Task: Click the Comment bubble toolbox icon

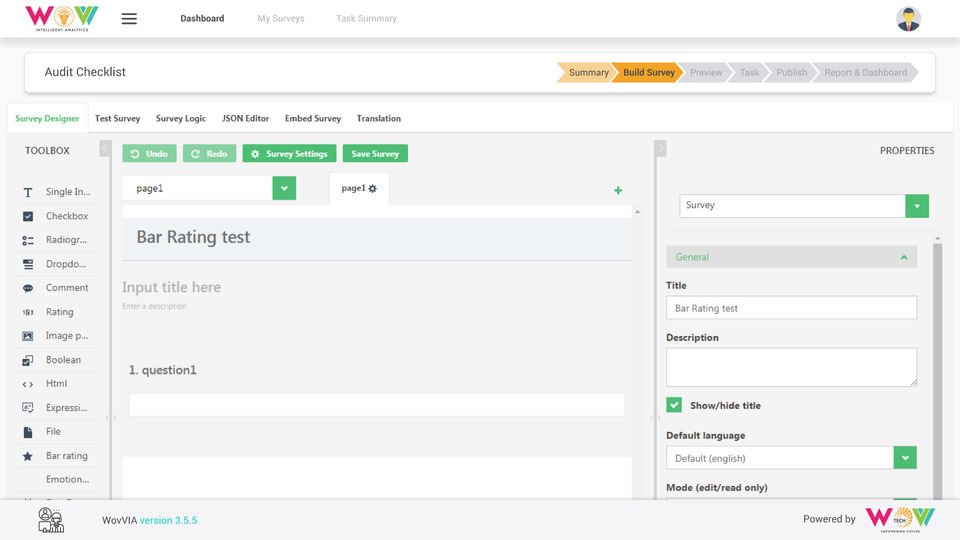Action: click(28, 288)
